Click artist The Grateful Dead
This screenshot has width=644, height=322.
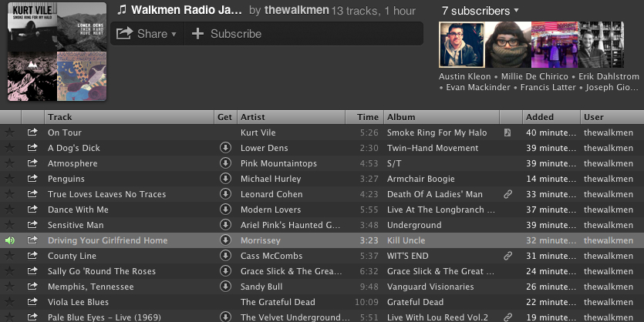(x=278, y=302)
